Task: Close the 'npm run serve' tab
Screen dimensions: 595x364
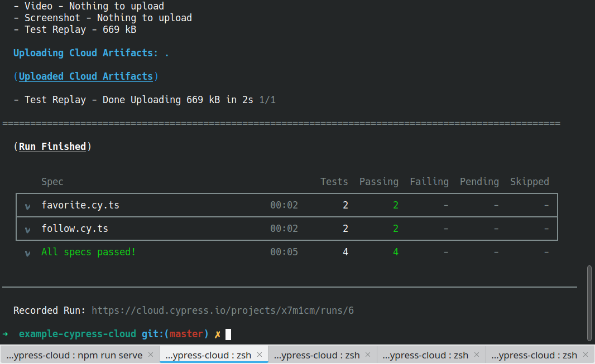Action: 151,355
